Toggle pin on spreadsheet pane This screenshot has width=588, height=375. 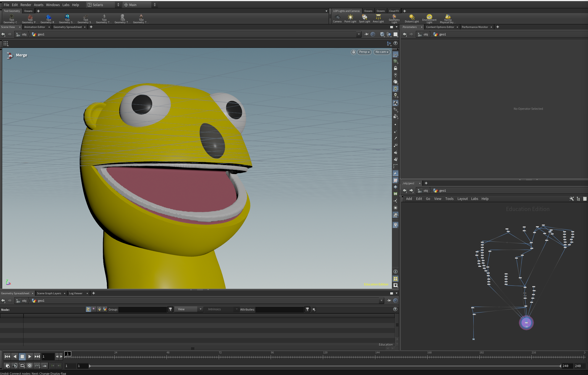[x=389, y=301]
